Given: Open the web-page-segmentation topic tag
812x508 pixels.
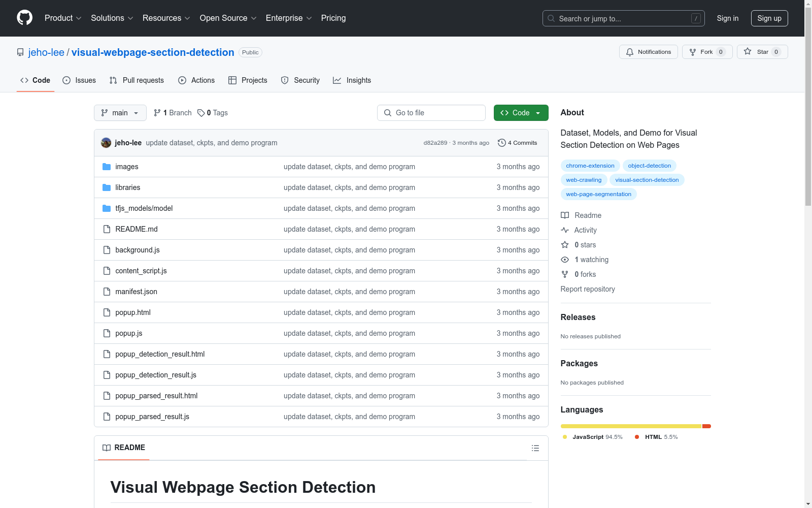Looking at the screenshot, I should [599, 194].
